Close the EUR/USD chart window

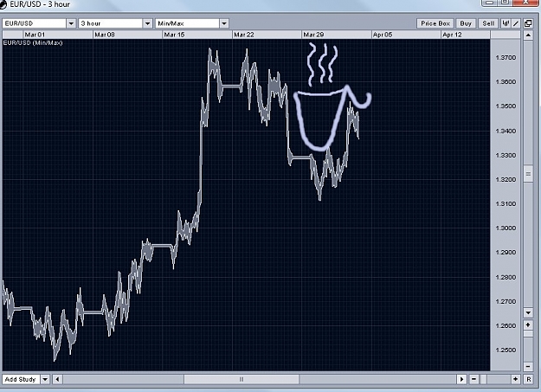[525, 2]
